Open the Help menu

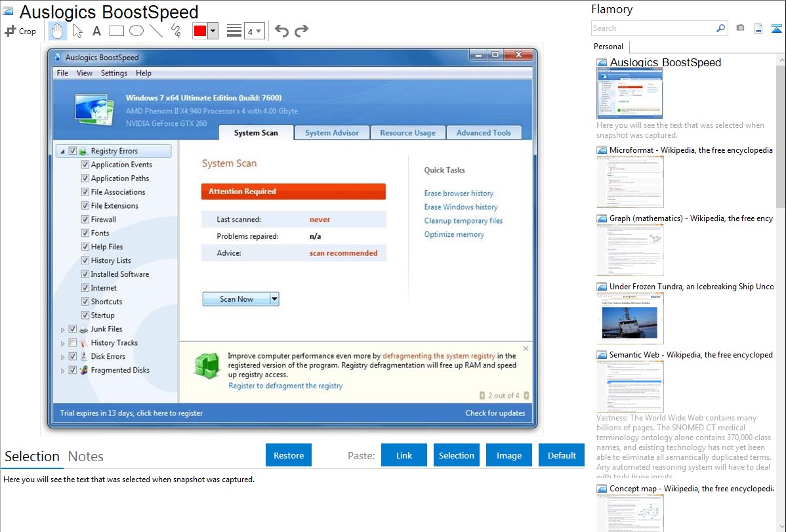pos(144,73)
